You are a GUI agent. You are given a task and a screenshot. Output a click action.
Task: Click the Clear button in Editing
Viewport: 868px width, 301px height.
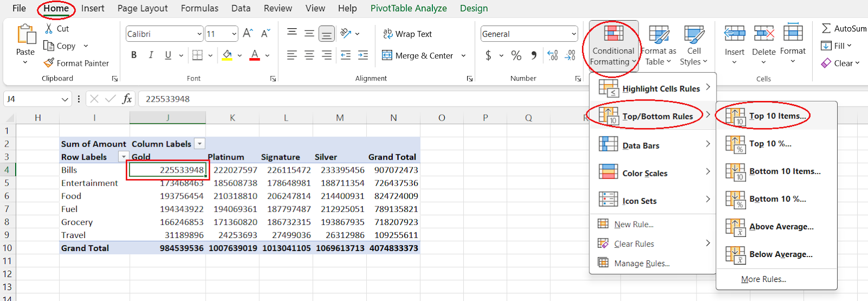point(840,63)
